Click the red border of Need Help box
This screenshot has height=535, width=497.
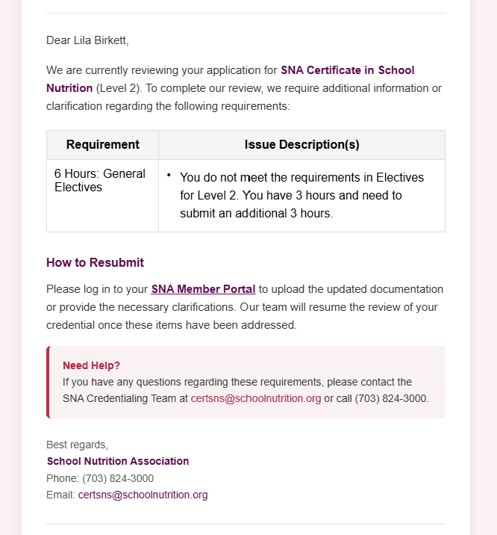tap(48, 382)
